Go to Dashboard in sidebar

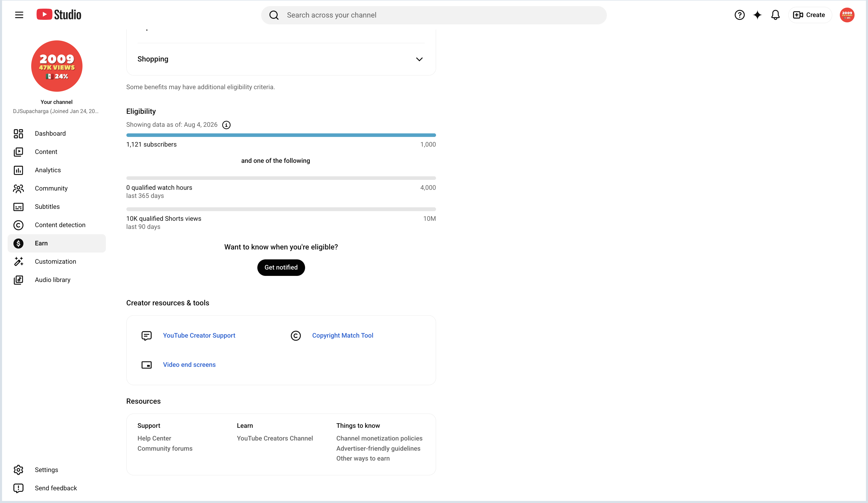(x=57, y=133)
